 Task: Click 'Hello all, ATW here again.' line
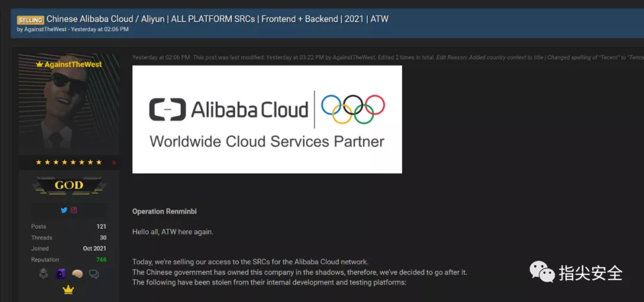(x=173, y=232)
